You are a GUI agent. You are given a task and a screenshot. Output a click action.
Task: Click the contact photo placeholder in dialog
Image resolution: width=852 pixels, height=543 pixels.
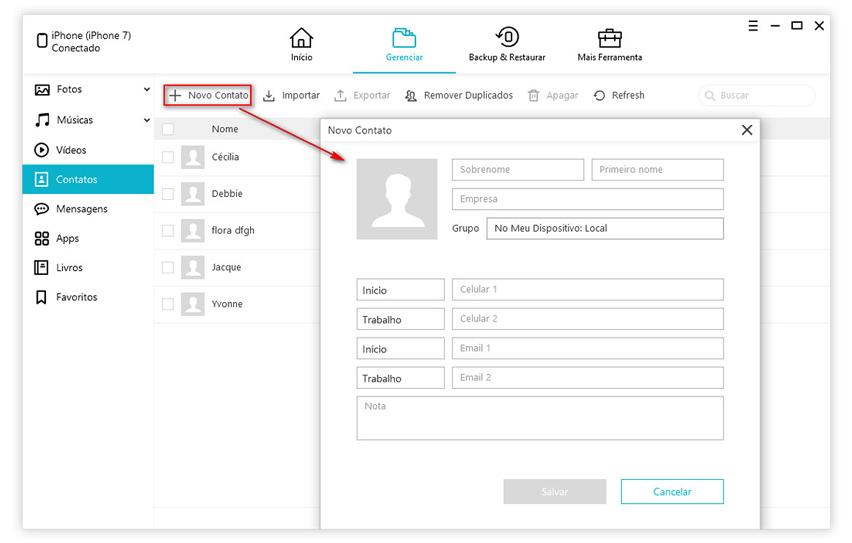tap(397, 199)
